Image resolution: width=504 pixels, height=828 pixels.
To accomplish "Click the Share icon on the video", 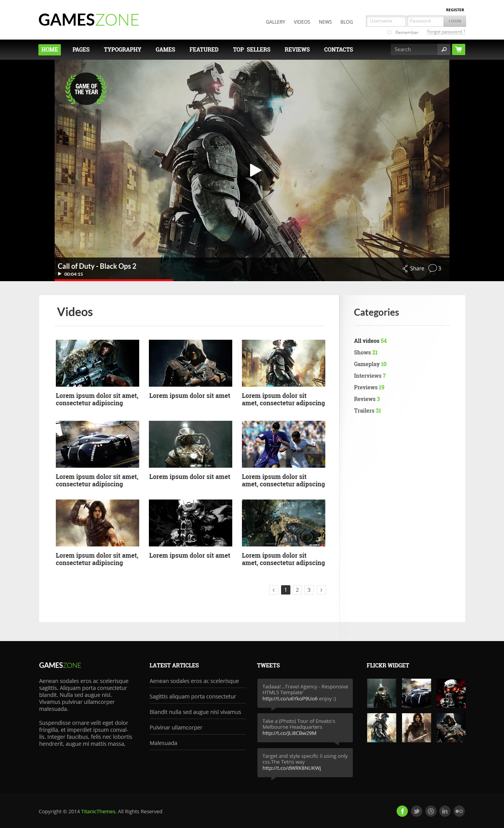I will tap(405, 268).
